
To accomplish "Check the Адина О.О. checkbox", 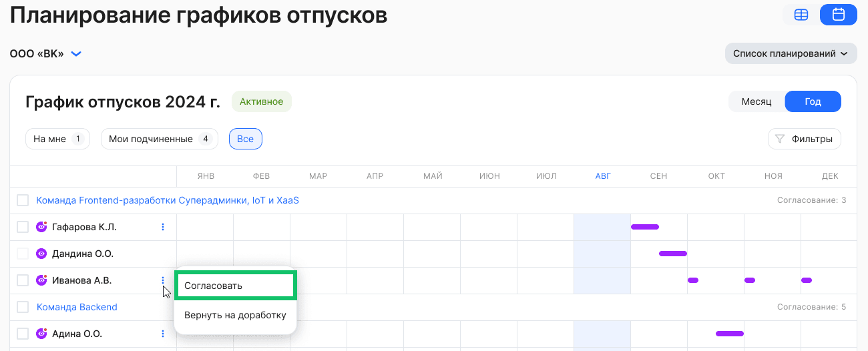I will (23, 334).
